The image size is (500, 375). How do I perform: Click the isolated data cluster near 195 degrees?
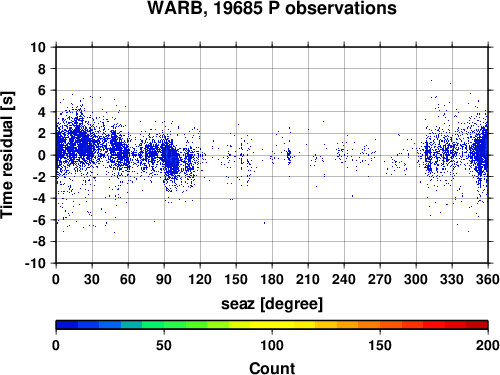[x=289, y=155]
